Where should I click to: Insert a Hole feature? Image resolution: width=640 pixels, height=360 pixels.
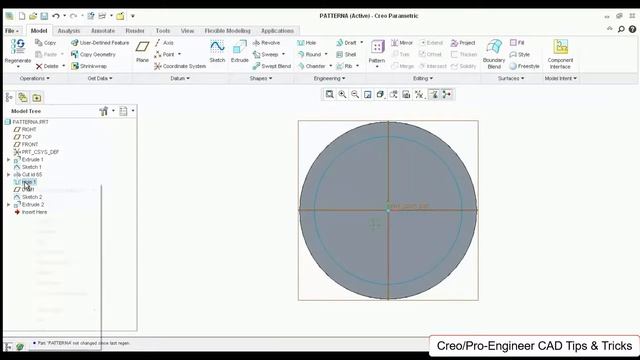tap(307, 42)
